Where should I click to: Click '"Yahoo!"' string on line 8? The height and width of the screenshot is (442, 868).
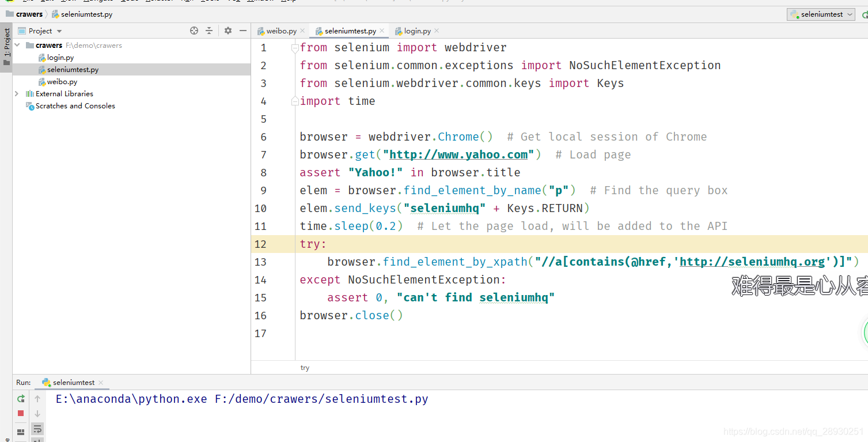coord(376,172)
